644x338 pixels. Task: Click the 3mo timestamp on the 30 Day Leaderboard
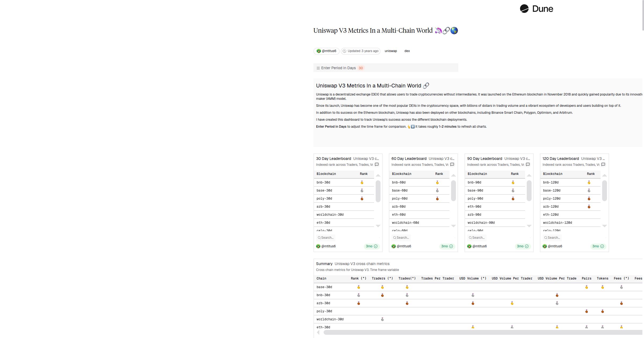pos(369,246)
